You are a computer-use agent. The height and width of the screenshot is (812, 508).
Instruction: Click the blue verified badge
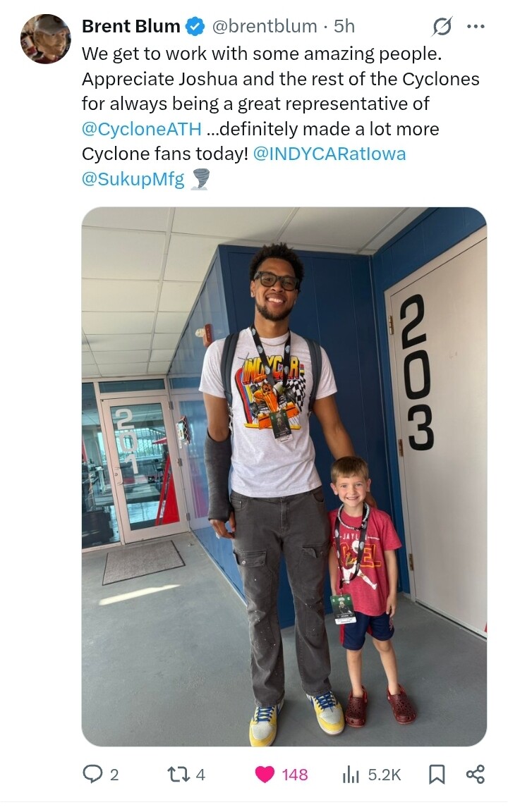coord(195,26)
